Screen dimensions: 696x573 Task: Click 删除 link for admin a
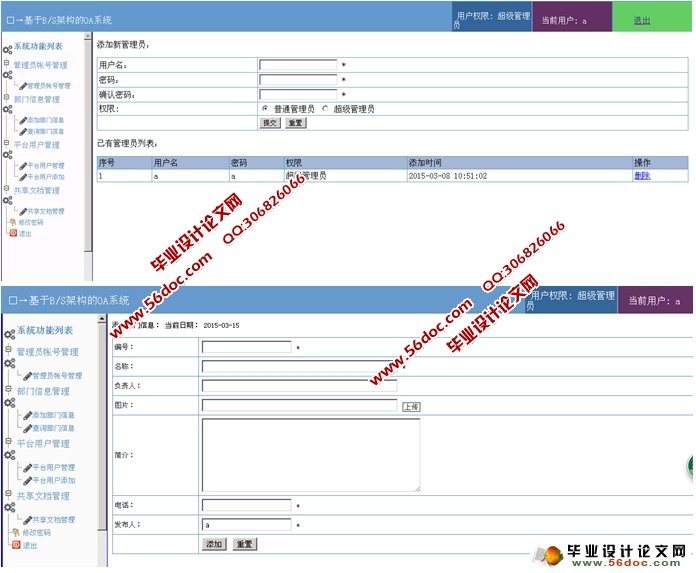tap(642, 176)
